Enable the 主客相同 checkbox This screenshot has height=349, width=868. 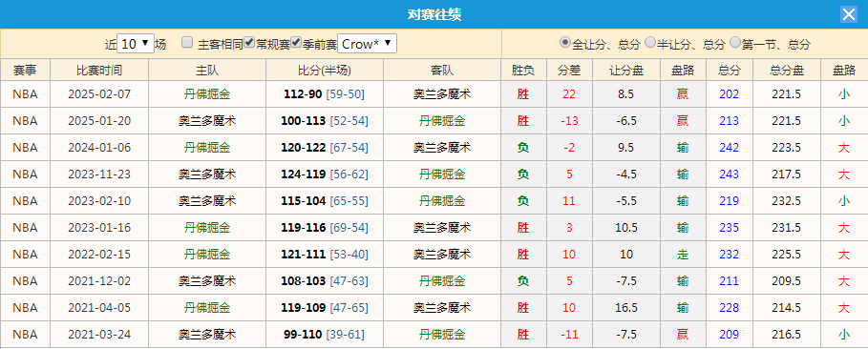188,43
